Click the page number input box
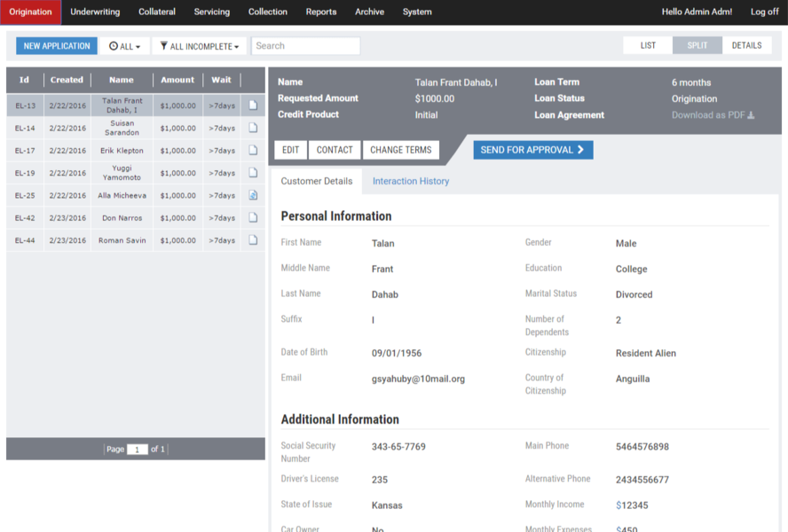 pyautogui.click(x=138, y=450)
